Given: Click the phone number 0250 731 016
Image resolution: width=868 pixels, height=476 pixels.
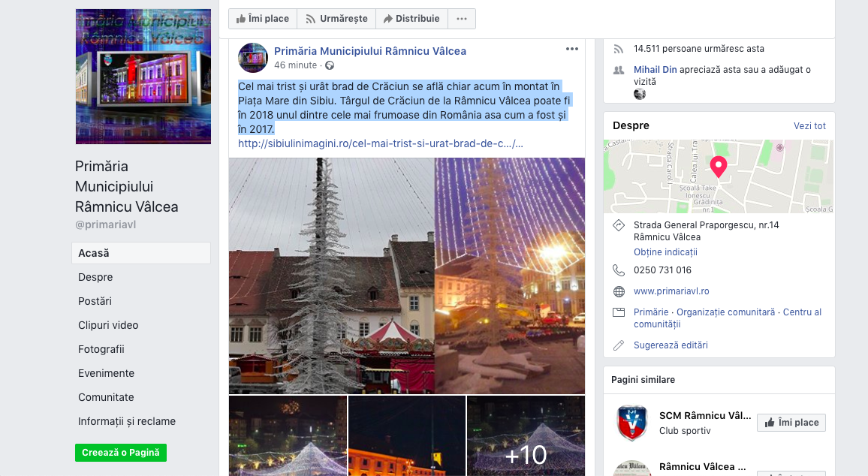Looking at the screenshot, I should [662, 270].
